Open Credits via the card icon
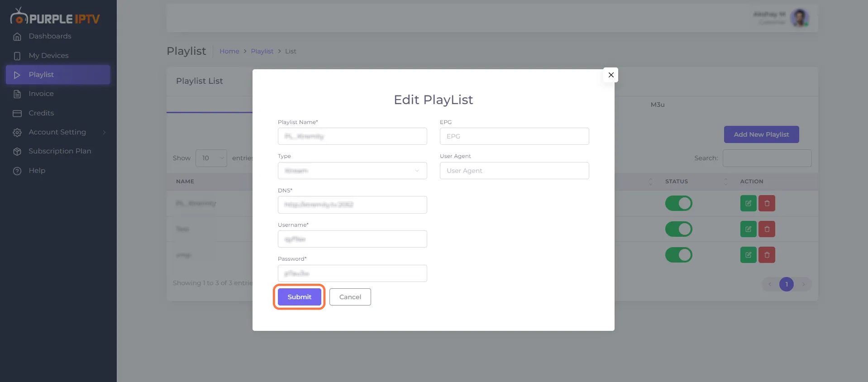 tap(17, 114)
